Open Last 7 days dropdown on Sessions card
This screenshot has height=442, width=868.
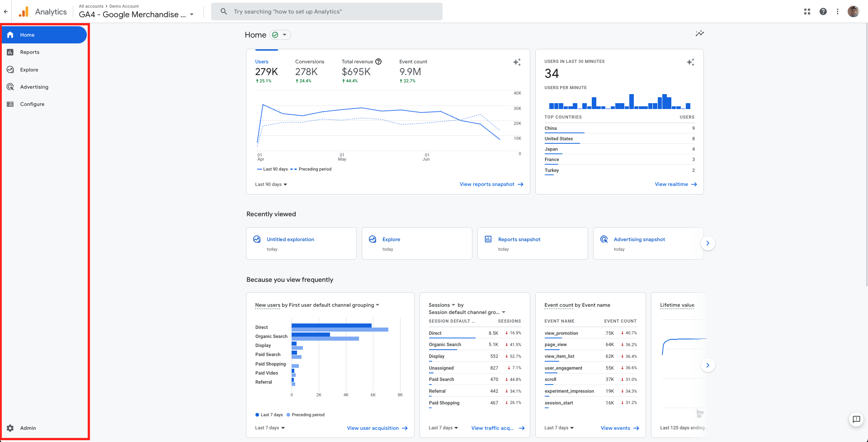click(x=443, y=428)
